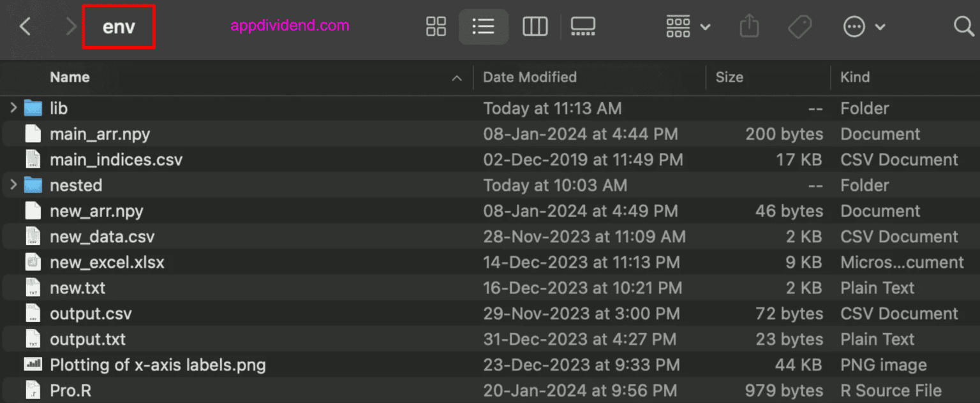The width and height of the screenshot is (980, 403).
Task: Switch to Gallery view
Action: pos(583,26)
